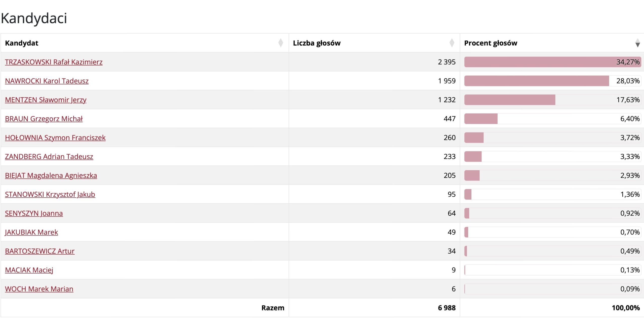Click the Razem total 6 988 cell
This screenshot has width=644, height=322.
click(x=447, y=308)
